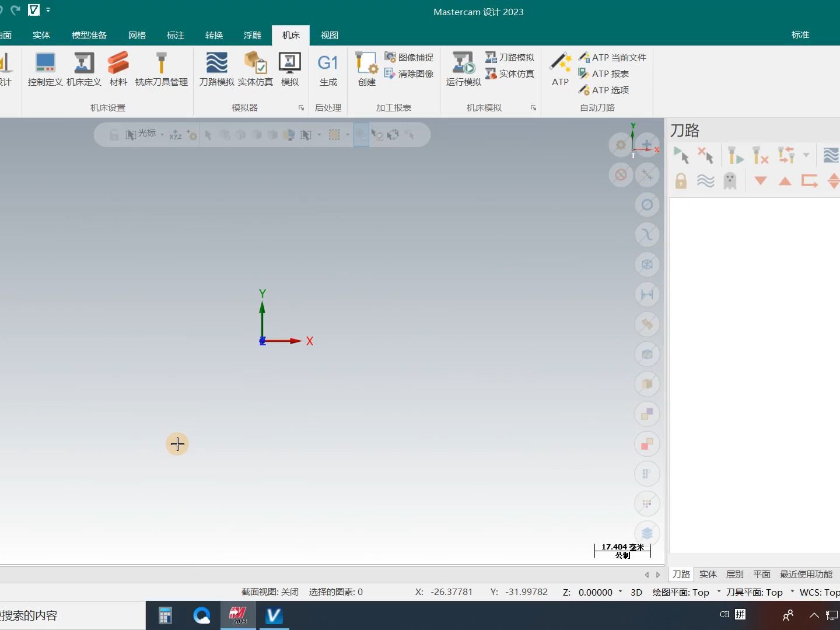Screen dimensions: 840x630
Task: Open calculator app in taskbar
Action: [166, 615]
